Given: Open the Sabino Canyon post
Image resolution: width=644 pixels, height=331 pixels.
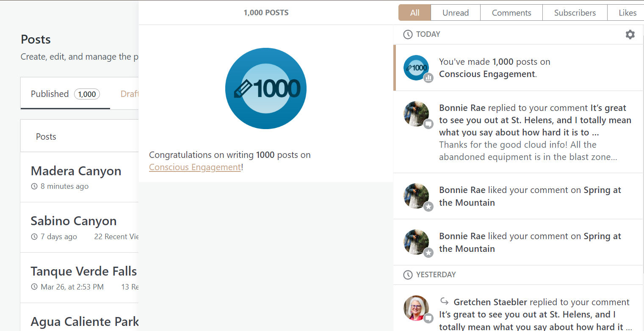Looking at the screenshot, I should [74, 221].
